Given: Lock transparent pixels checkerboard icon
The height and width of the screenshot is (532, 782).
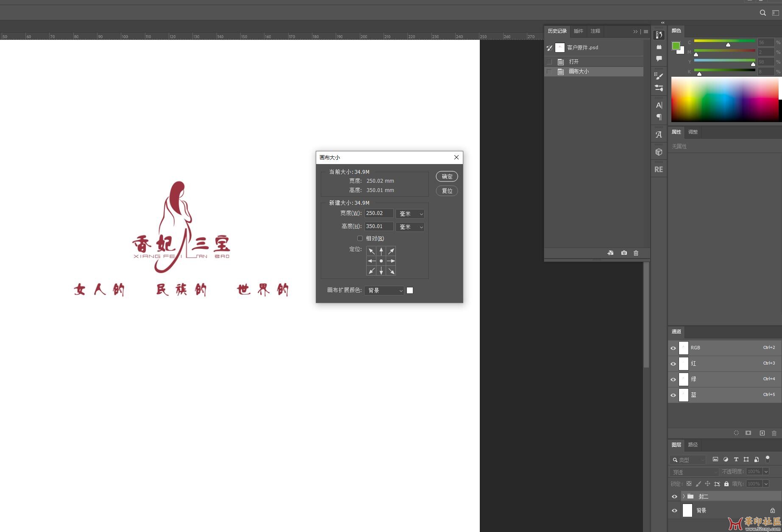Looking at the screenshot, I should click(689, 484).
